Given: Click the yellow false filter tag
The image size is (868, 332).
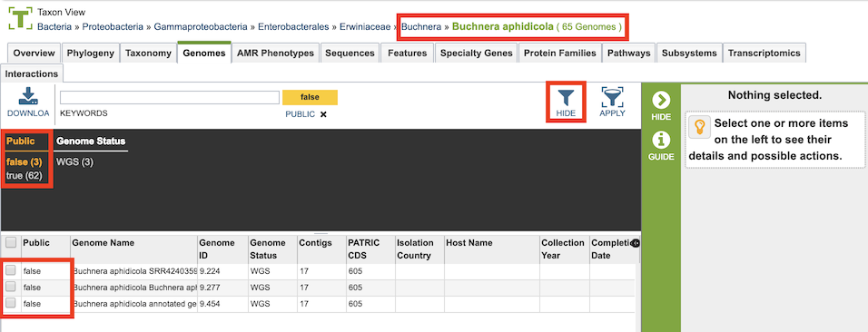Looking at the screenshot, I should (310, 97).
